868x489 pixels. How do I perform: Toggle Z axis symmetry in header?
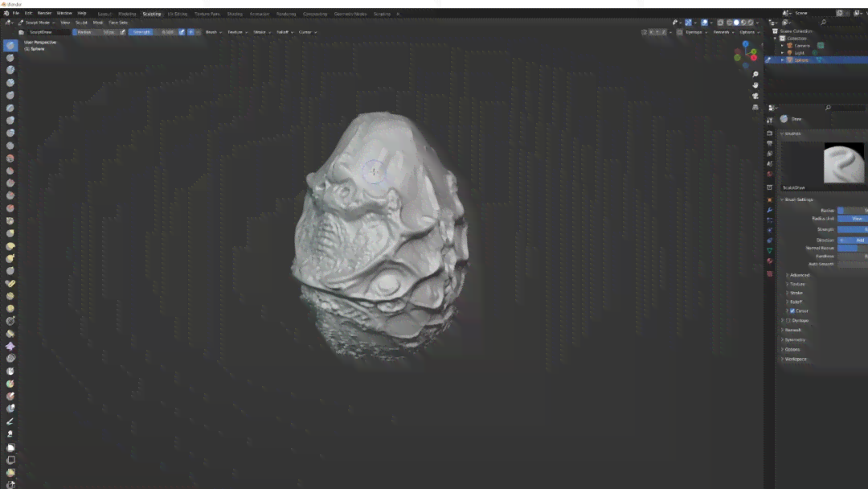click(x=664, y=32)
